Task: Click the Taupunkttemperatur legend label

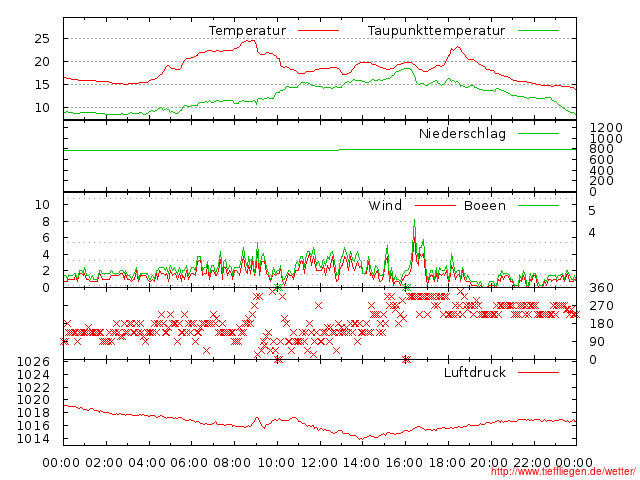Action: pos(436,31)
